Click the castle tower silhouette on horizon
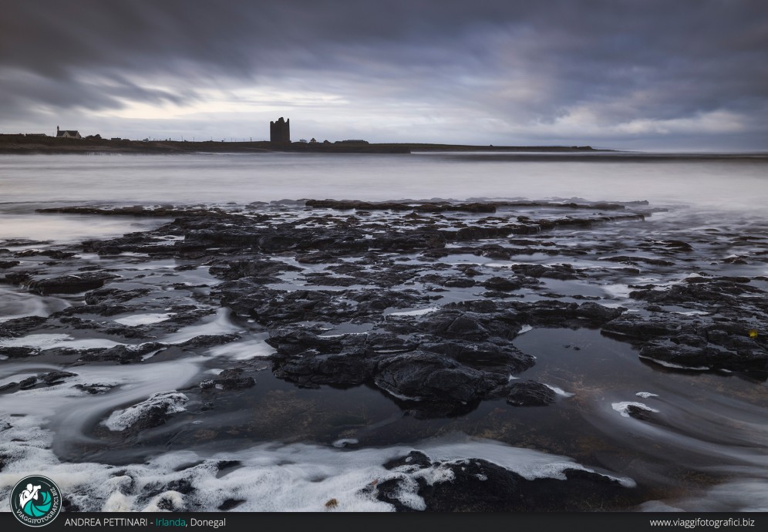Screen dimensions: 768x532 click(x=280, y=130)
